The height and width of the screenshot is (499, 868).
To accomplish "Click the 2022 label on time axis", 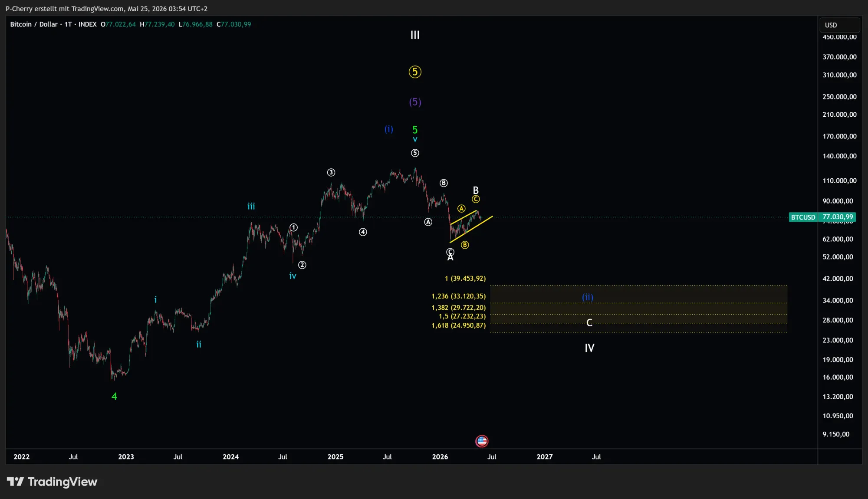I will pyautogui.click(x=22, y=457).
